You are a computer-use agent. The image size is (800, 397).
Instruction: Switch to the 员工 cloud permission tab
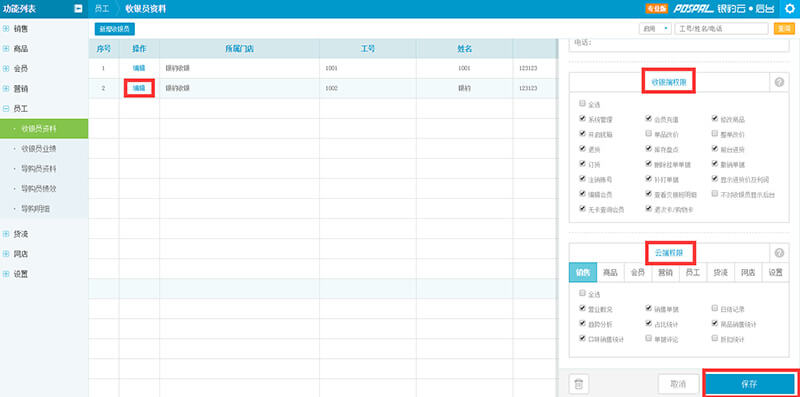coord(693,272)
